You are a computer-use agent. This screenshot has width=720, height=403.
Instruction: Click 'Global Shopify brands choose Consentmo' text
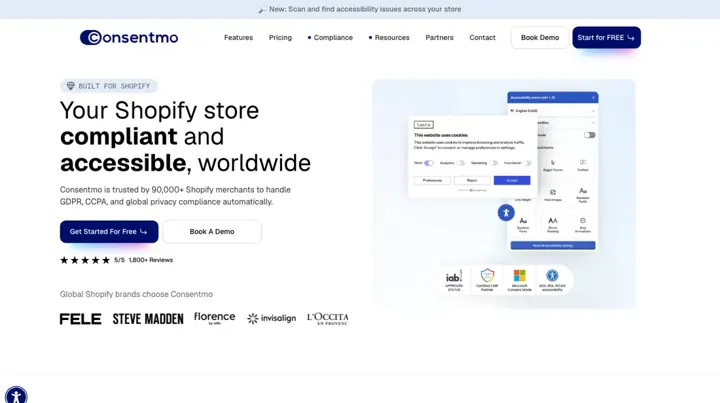click(x=136, y=294)
